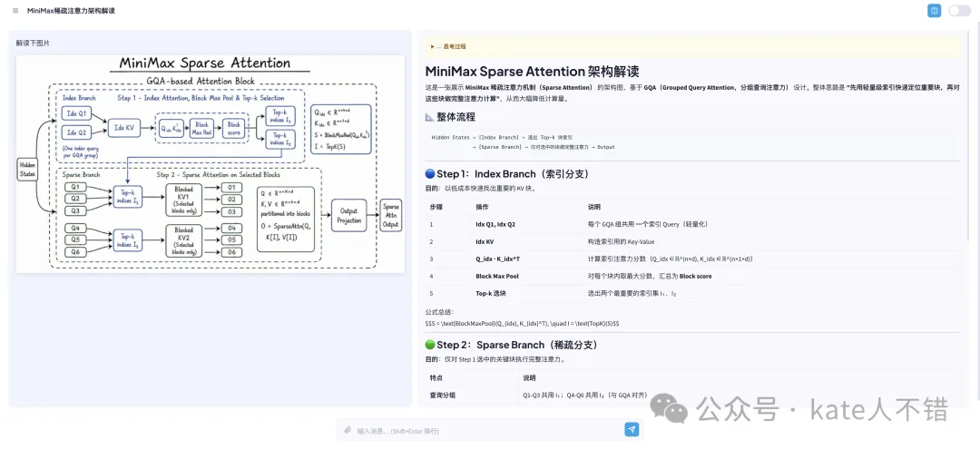980x449 pixels.
Task: Click heading Step 1：Index Branch（索引分支）
Action: [x=507, y=173]
